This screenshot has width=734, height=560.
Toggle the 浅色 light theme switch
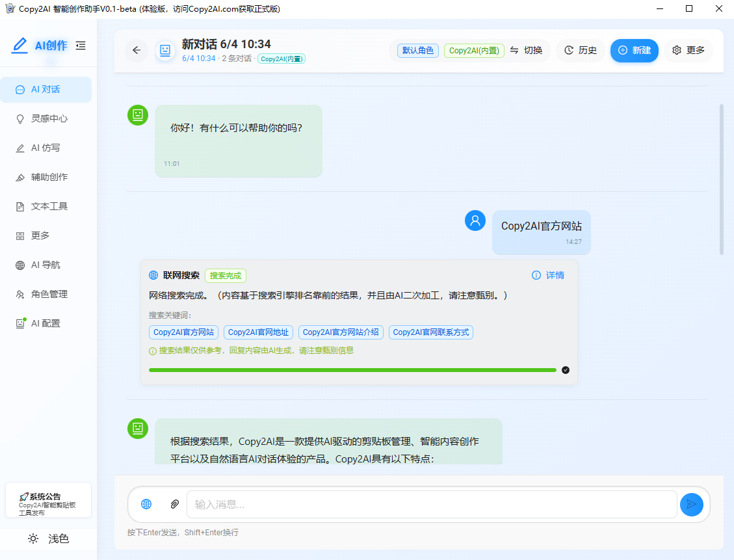[48, 539]
